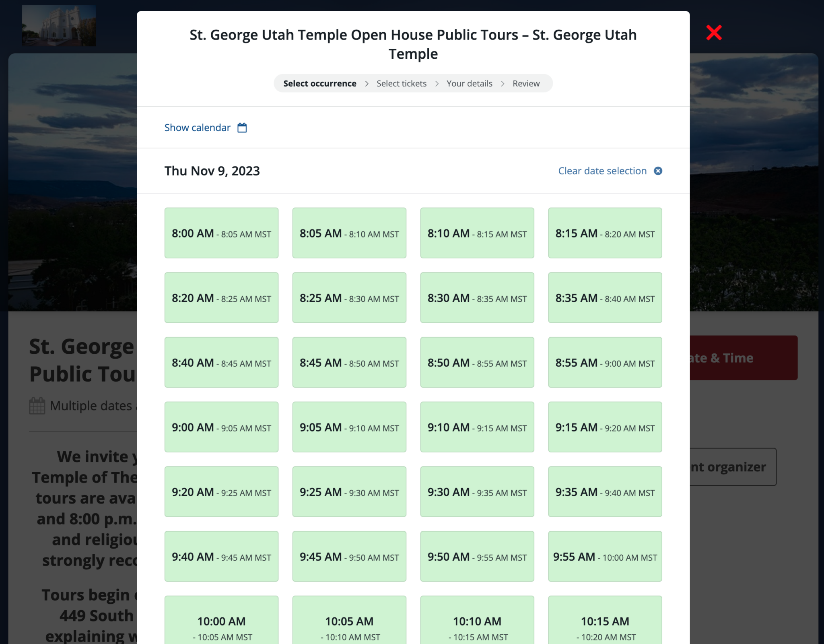The width and height of the screenshot is (824, 644).
Task: Go to the Select tickets step
Action: (402, 83)
